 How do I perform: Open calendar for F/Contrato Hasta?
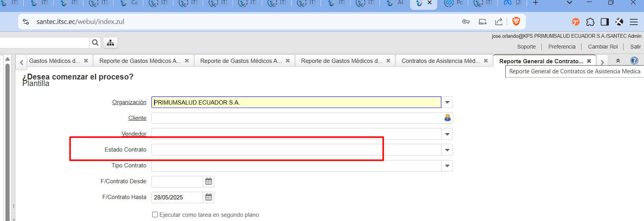click(x=208, y=197)
